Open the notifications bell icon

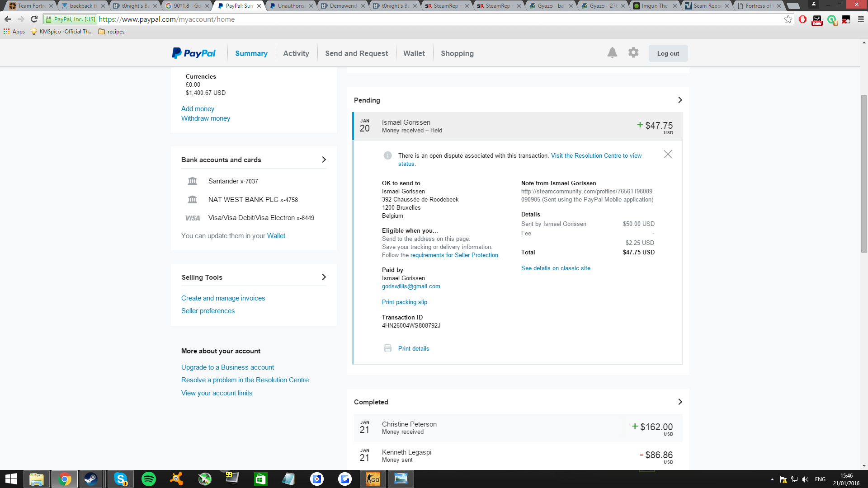[x=612, y=53]
